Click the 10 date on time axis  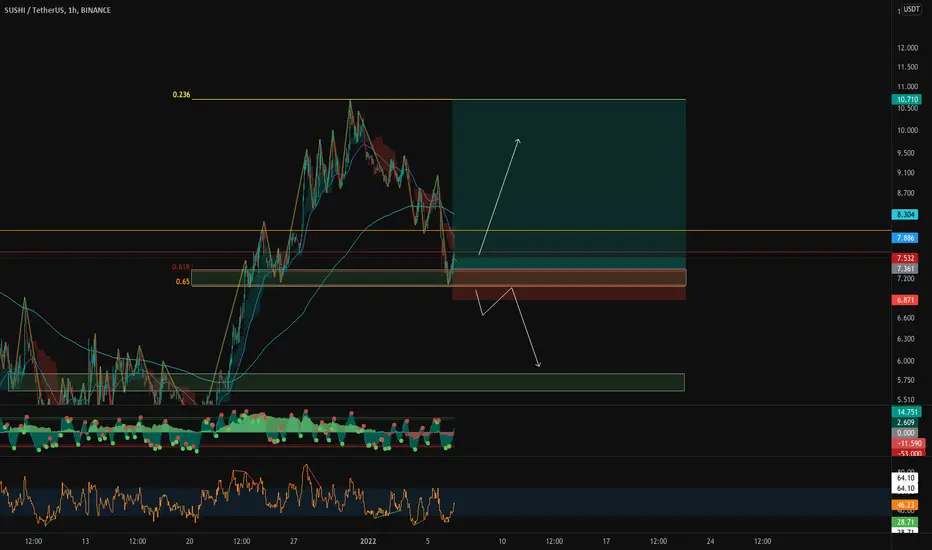coord(502,541)
